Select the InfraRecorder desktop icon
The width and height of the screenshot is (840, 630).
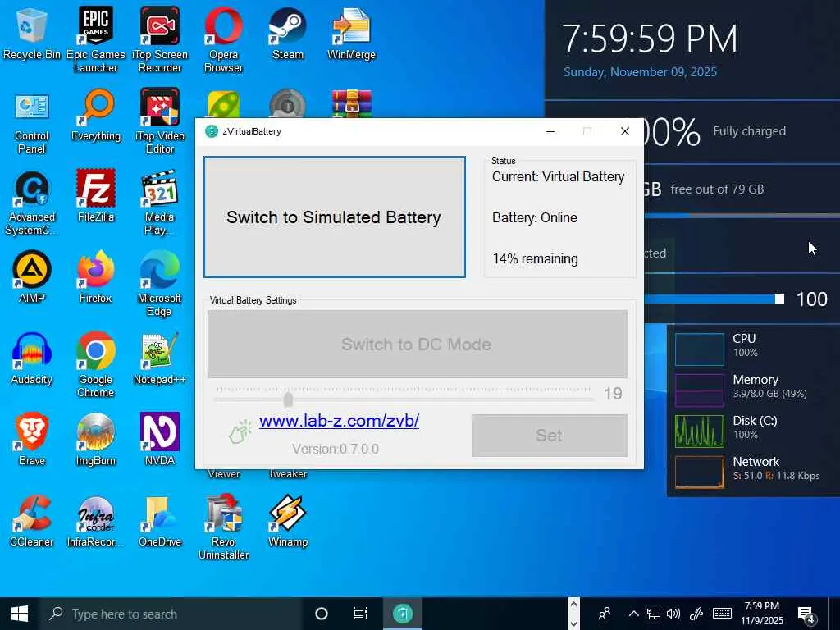95,521
